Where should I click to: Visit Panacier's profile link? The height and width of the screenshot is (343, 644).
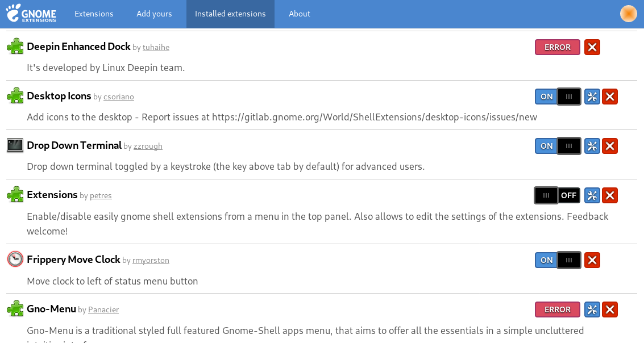pos(103,309)
